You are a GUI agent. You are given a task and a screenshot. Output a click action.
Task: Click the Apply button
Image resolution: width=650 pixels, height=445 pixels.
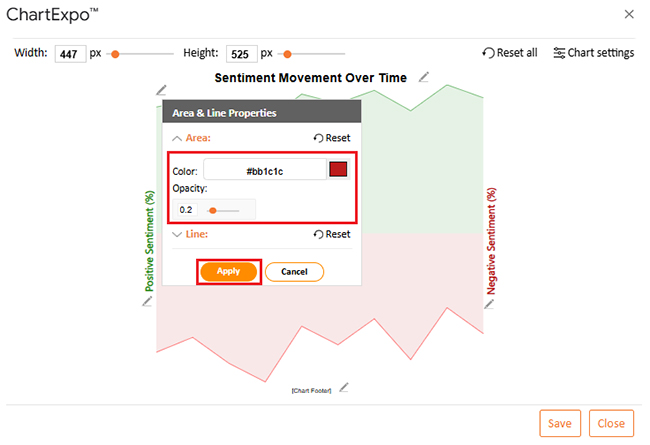pos(229,272)
